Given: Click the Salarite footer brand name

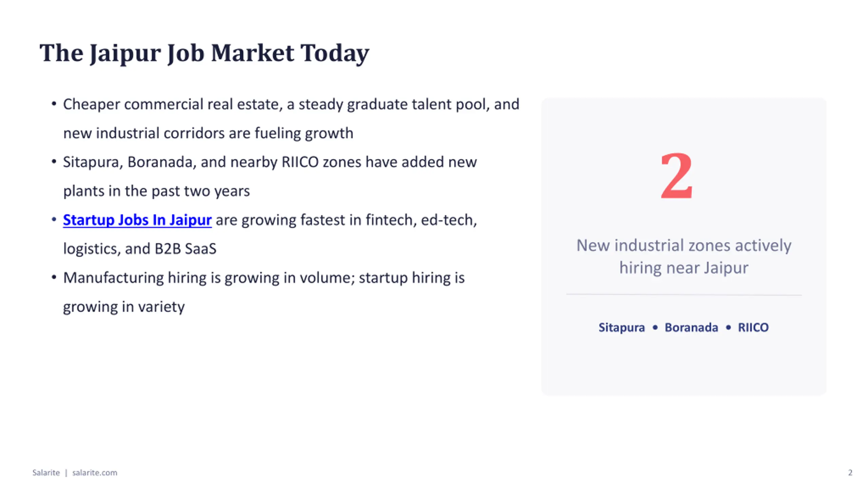Looking at the screenshot, I should (x=46, y=472).
